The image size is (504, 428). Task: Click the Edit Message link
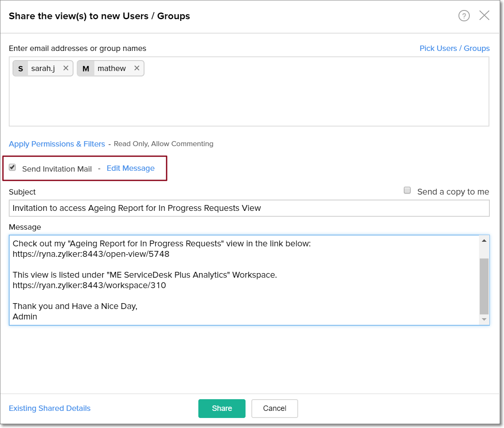pyautogui.click(x=130, y=168)
